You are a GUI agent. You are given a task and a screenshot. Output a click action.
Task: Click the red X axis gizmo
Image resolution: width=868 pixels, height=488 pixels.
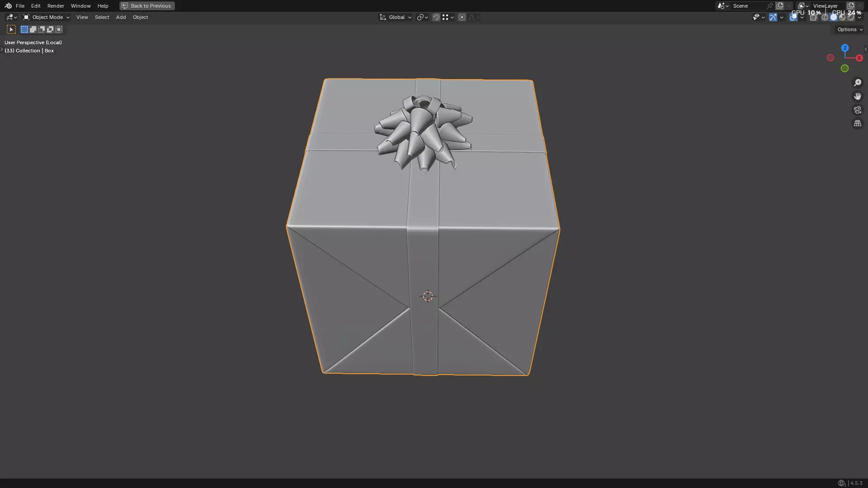[x=859, y=58]
